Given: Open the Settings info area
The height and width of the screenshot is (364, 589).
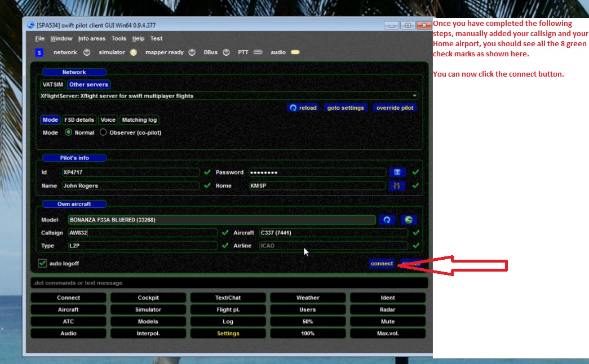Looking at the screenshot, I should (x=228, y=334).
